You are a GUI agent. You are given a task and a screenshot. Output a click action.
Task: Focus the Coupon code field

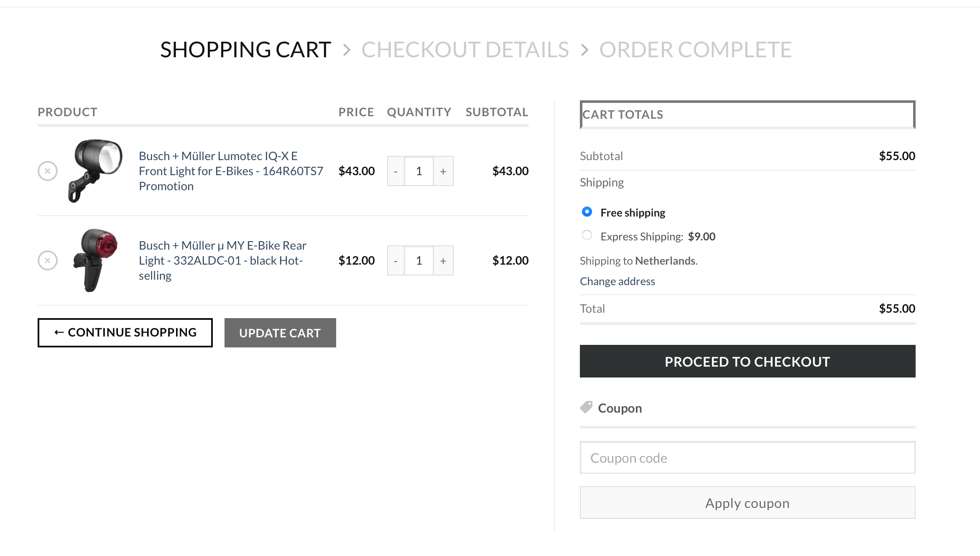coord(747,458)
